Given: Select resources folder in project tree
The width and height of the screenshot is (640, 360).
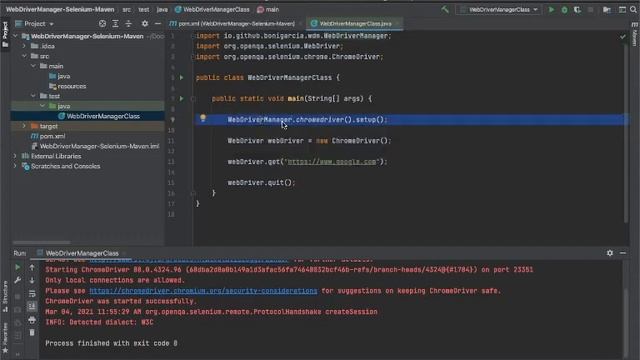Looking at the screenshot, I should [x=68, y=86].
